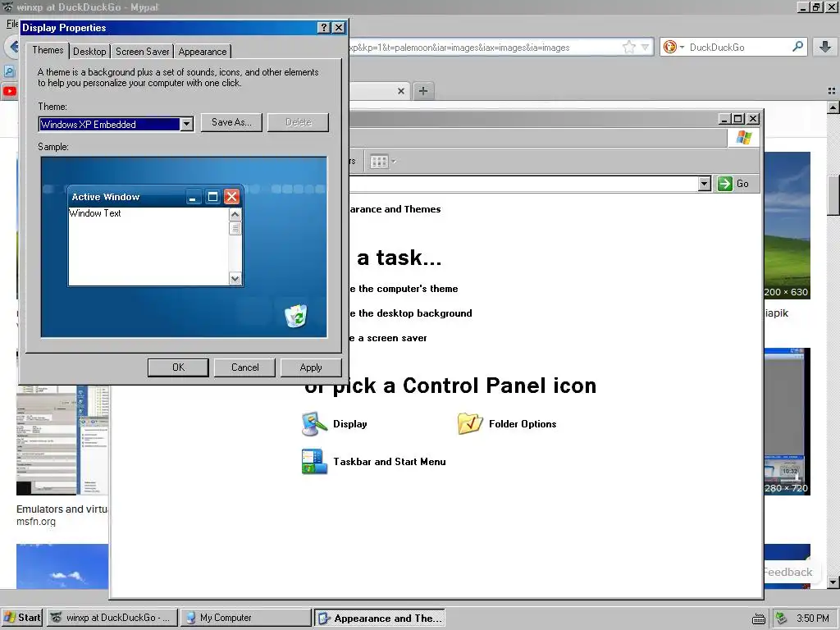Click the Windows flag logo in Control Panel window
840x630 pixels.
click(743, 138)
